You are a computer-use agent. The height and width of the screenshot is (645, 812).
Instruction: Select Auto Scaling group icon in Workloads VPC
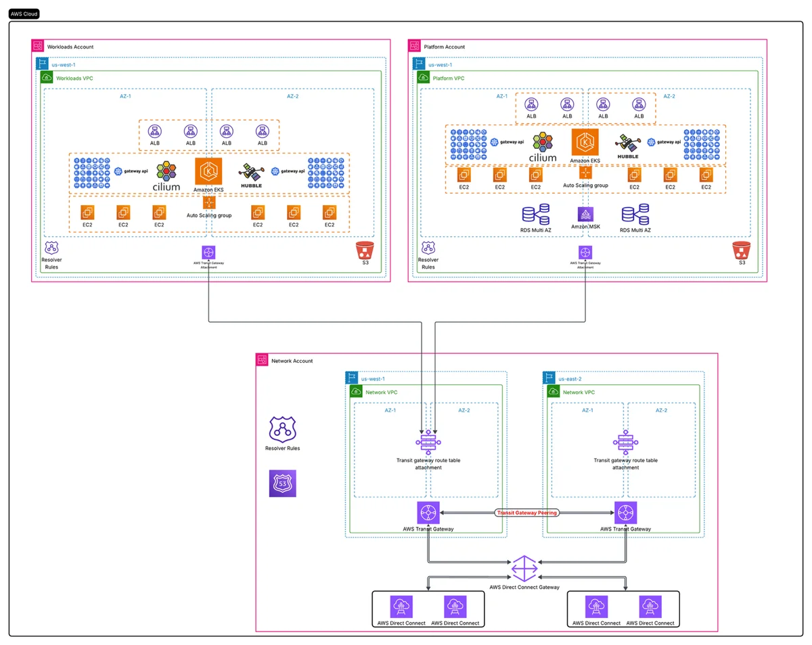coord(208,202)
